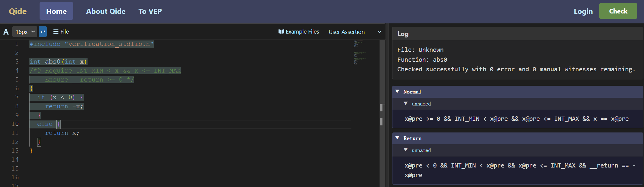This screenshot has height=187, width=644.
Task: Collapse unnamed item under Normal
Action: pos(406,104)
